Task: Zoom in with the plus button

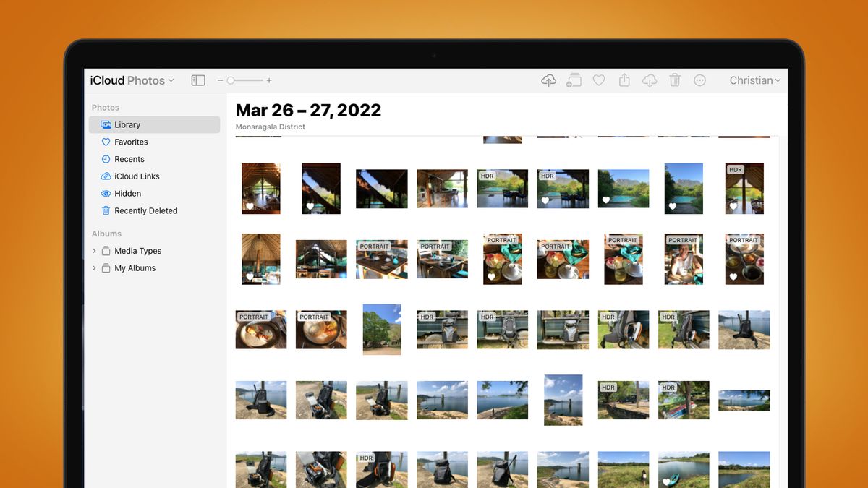Action: (x=269, y=80)
